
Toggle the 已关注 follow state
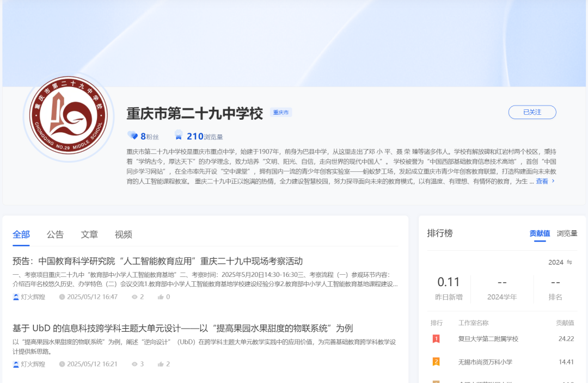[x=532, y=112]
